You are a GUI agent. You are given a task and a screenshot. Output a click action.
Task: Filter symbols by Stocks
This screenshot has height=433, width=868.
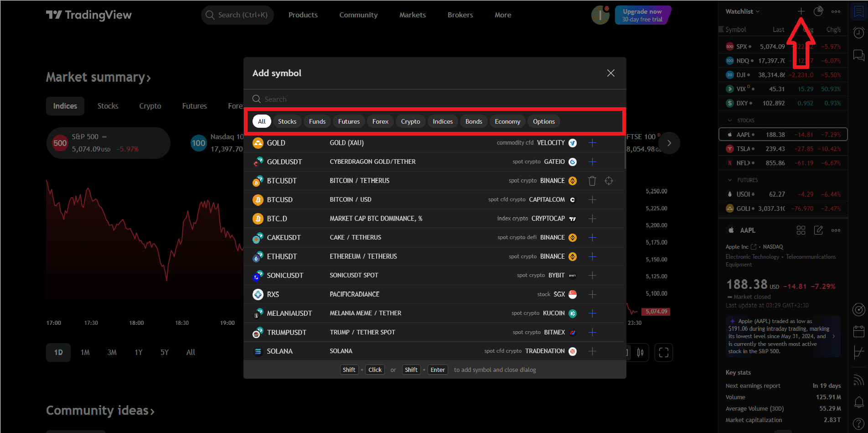point(287,121)
